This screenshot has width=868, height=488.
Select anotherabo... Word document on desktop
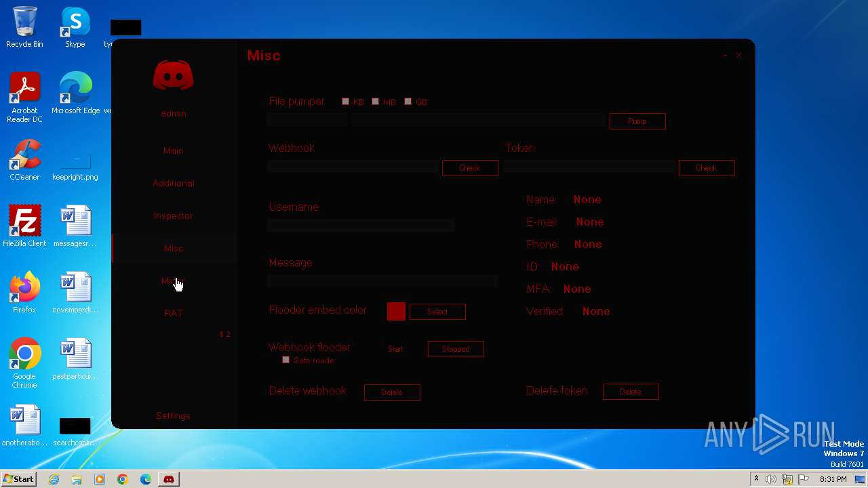coord(24,426)
